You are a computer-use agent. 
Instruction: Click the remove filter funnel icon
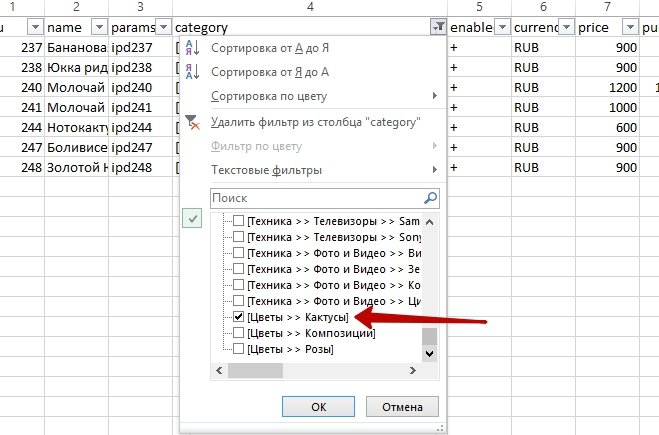pyautogui.click(x=193, y=122)
